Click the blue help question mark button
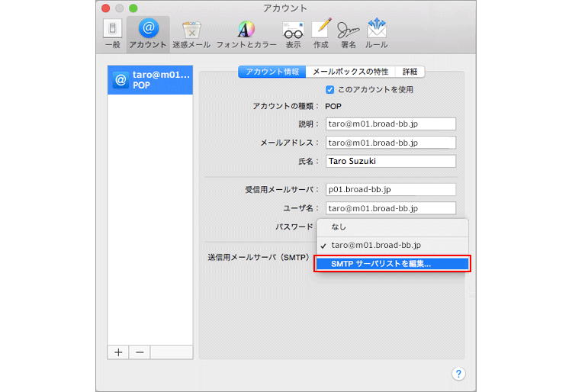This screenshot has width=572, height=392. [x=458, y=374]
